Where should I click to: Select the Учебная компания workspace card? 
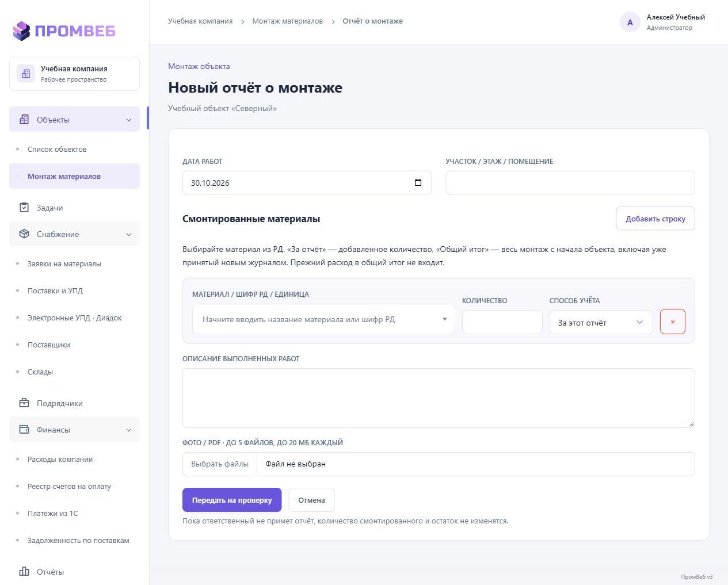pos(74,73)
